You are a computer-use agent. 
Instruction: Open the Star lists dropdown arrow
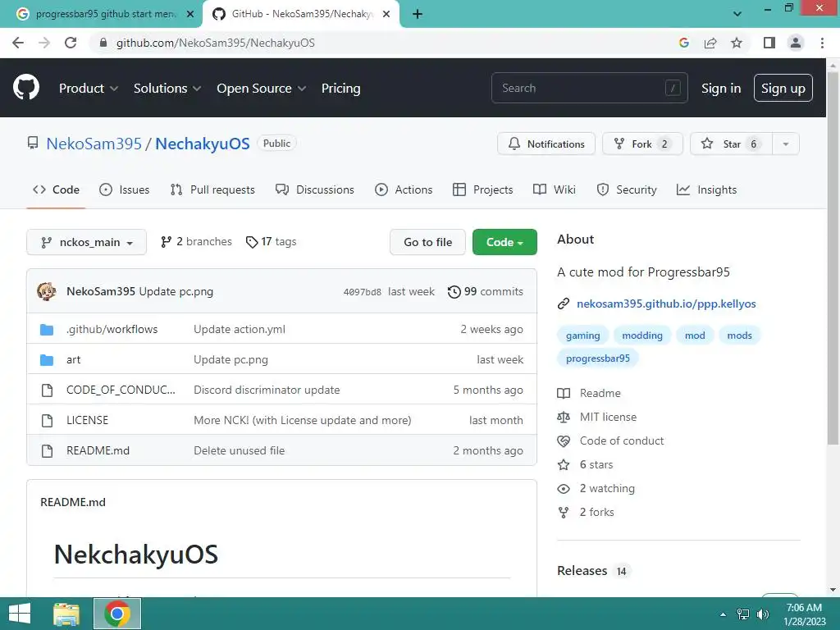click(785, 144)
